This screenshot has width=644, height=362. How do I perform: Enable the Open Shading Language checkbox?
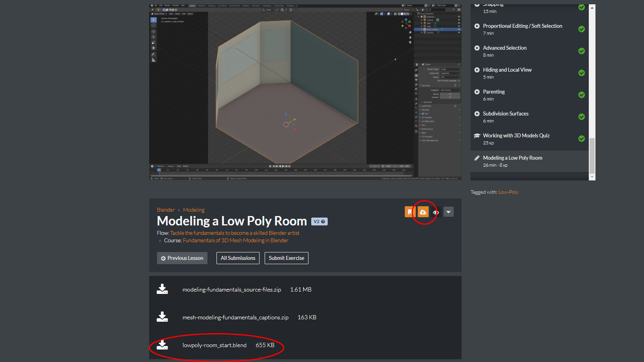[x=459, y=81]
